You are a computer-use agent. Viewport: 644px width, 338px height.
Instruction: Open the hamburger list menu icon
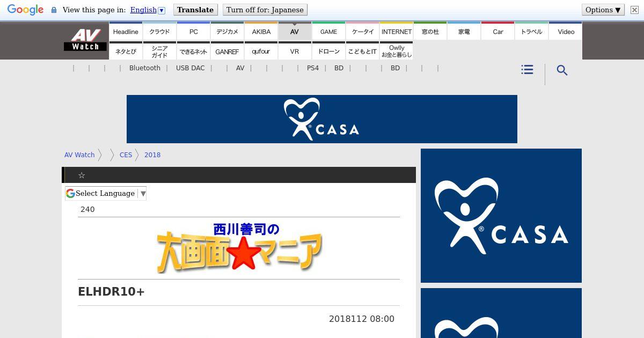pos(527,70)
